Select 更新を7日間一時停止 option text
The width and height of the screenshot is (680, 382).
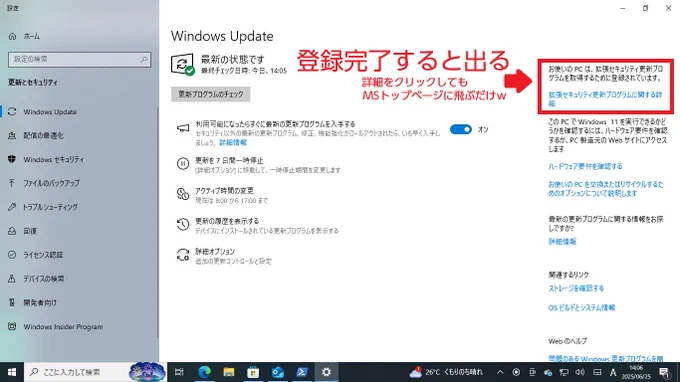coord(229,160)
